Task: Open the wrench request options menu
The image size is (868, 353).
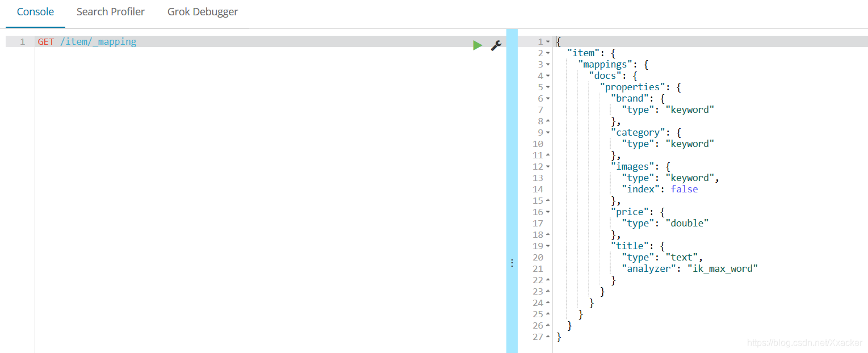Action: [496, 45]
